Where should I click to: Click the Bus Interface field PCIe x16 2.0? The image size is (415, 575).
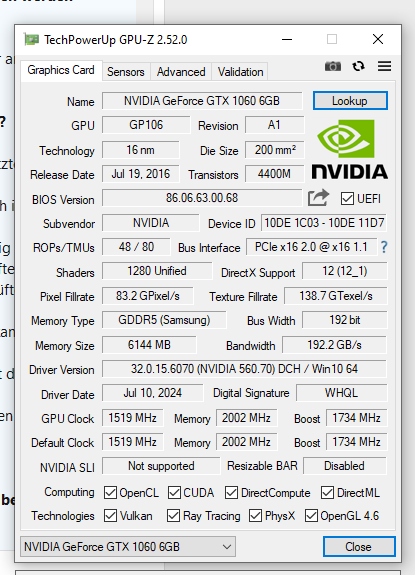[312, 247]
